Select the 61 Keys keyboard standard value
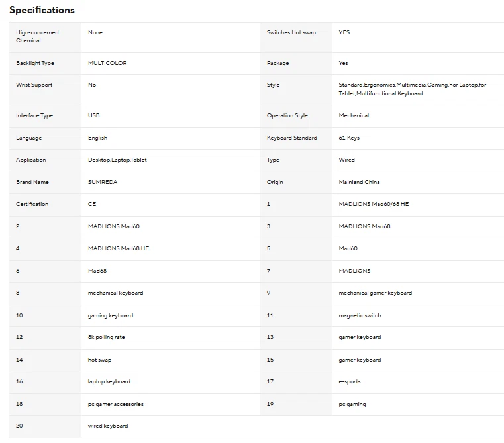Viewport: 504px width, 443px height. tap(349, 138)
